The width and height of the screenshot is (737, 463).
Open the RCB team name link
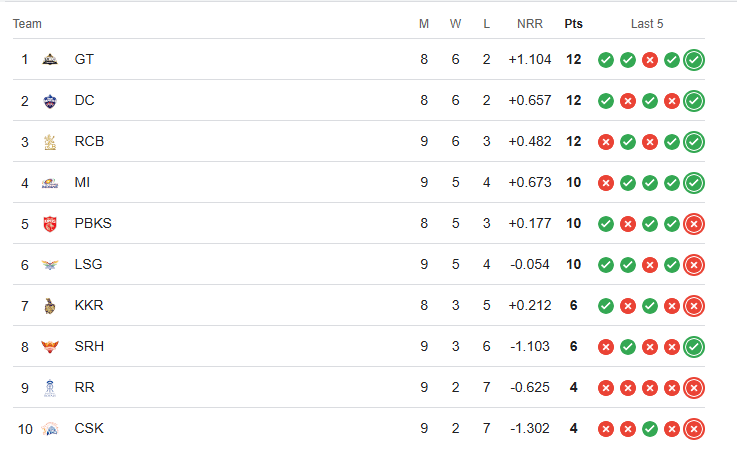click(89, 141)
